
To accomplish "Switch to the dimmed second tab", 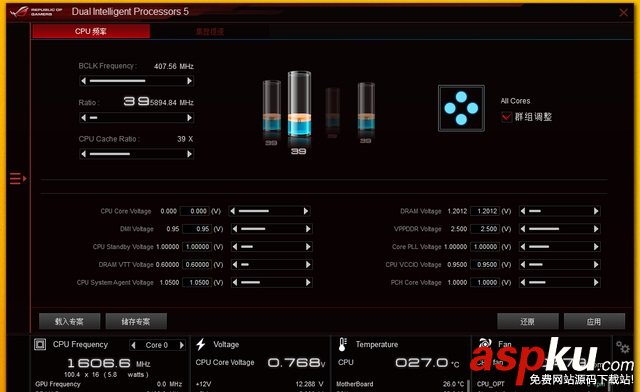I will [x=209, y=31].
